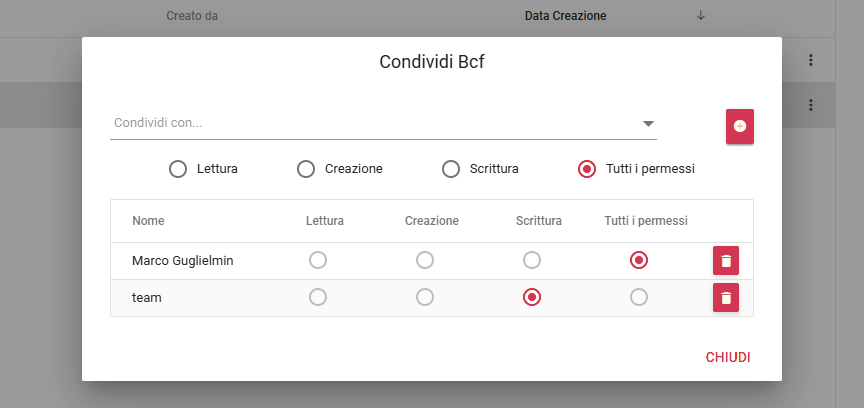
Task: Select the Lettura permission radio above table
Action: click(178, 169)
